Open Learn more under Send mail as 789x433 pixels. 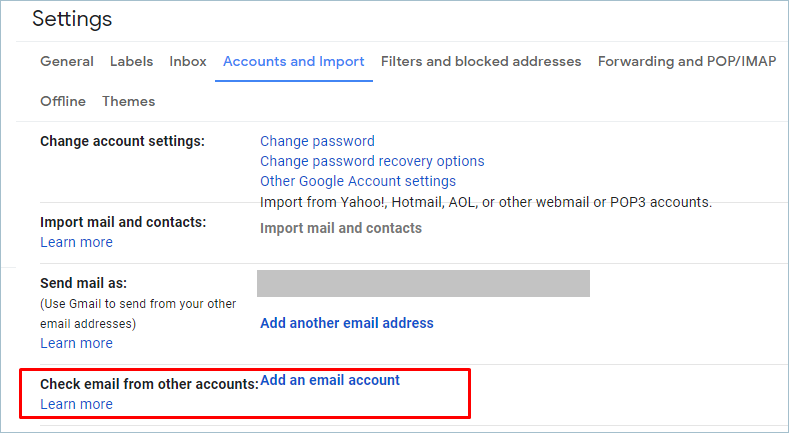[76, 343]
